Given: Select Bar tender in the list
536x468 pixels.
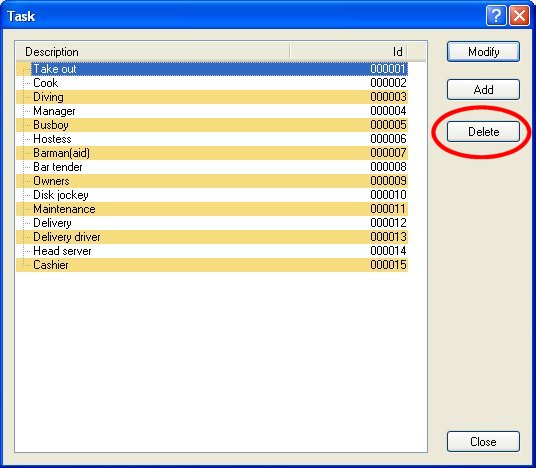Looking at the screenshot, I should coord(212,167).
